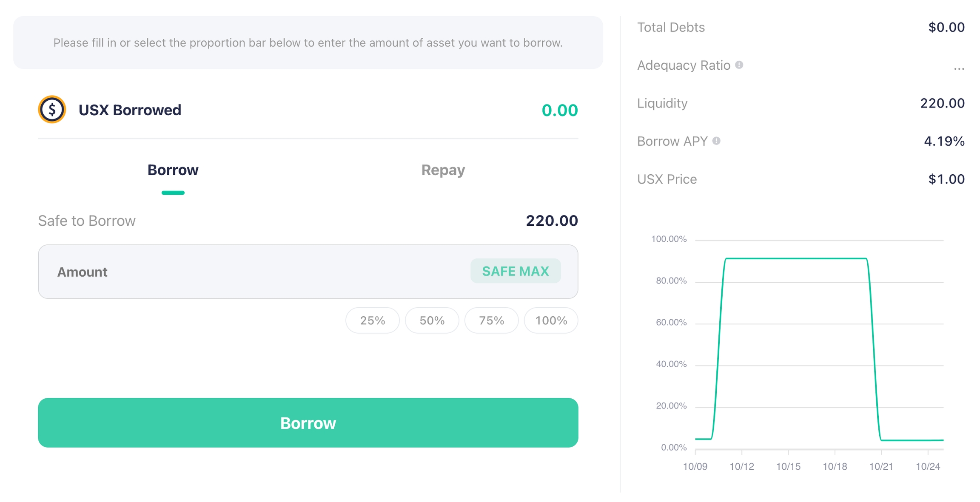Choose the 100% proportion option
Viewport: 980px width, 502px height.
[x=551, y=320]
